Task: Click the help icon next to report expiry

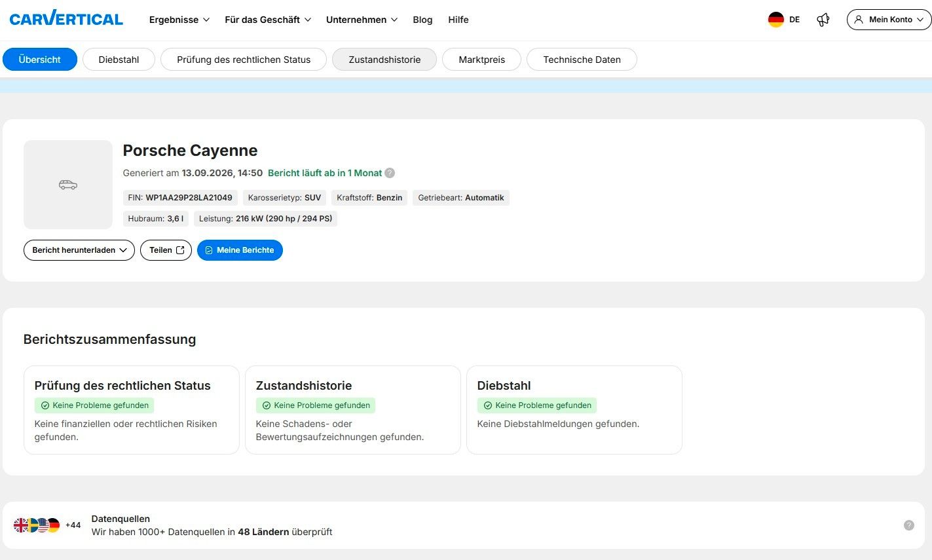Action: (390, 173)
